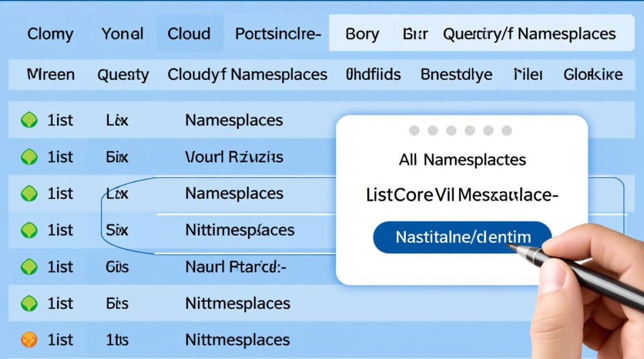Select the green diamond beside the last Nittmesplaces entry
This screenshot has width=644, height=359.
(29, 303)
